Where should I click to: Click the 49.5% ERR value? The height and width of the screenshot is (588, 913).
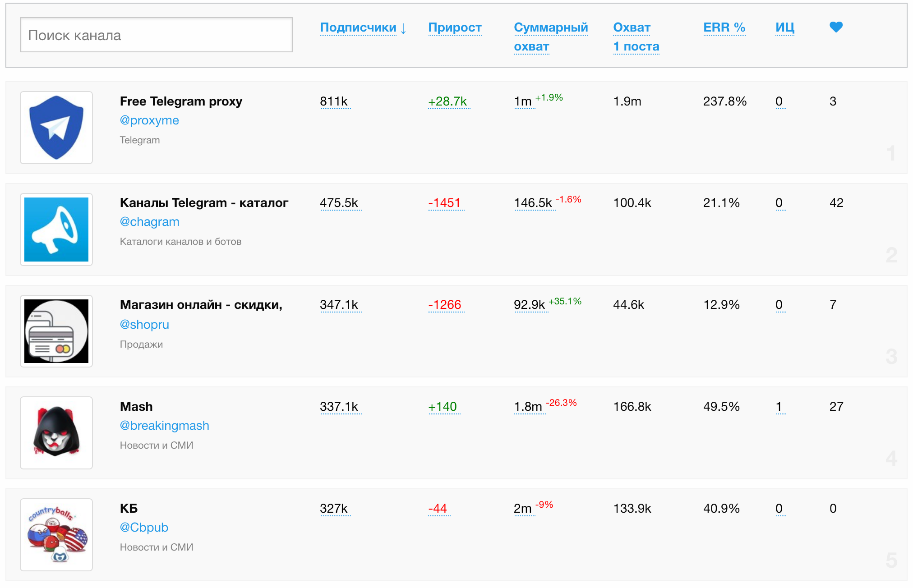click(721, 407)
